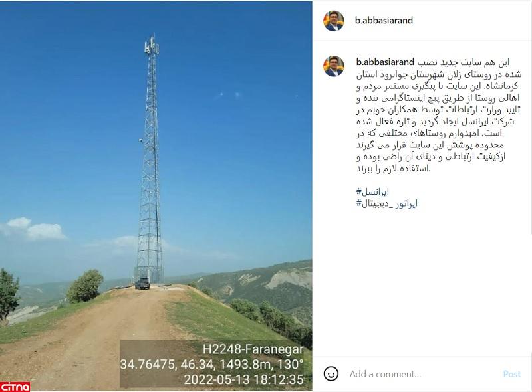Click the small tree left of the dirt road

click(x=85, y=286)
